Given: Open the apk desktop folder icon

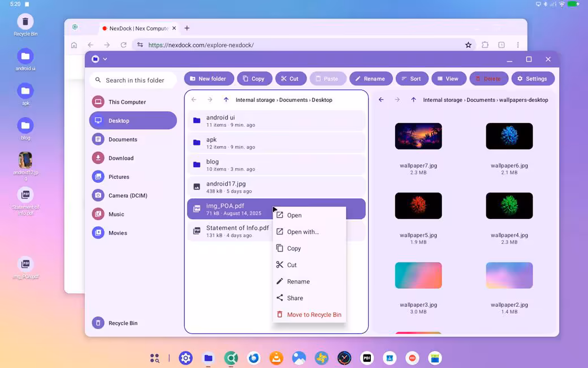Looking at the screenshot, I should pos(25,91).
